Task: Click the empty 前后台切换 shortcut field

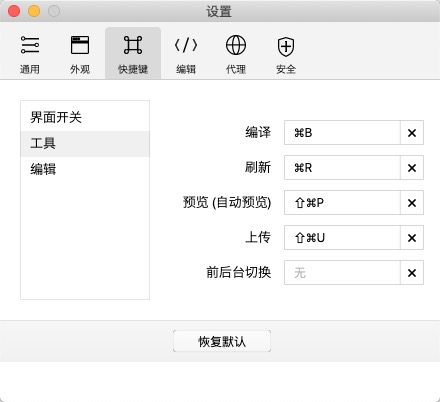Action: pos(342,273)
